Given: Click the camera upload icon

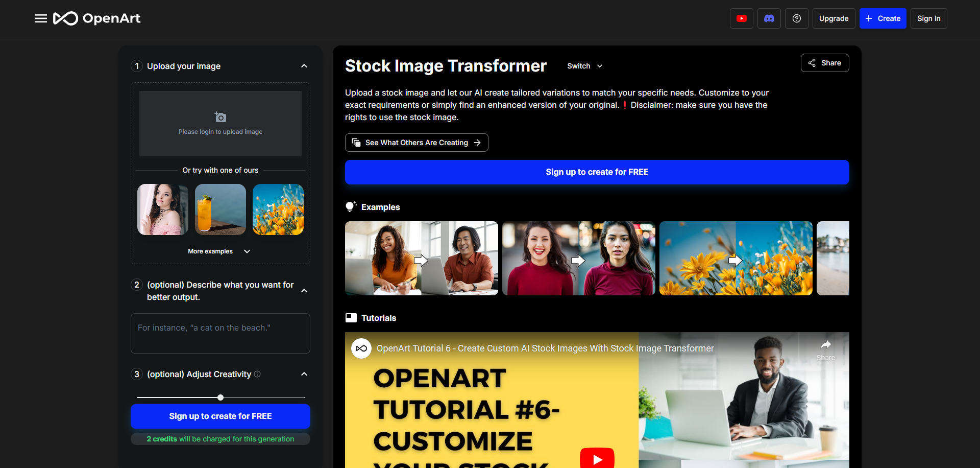Looking at the screenshot, I should pos(220,117).
